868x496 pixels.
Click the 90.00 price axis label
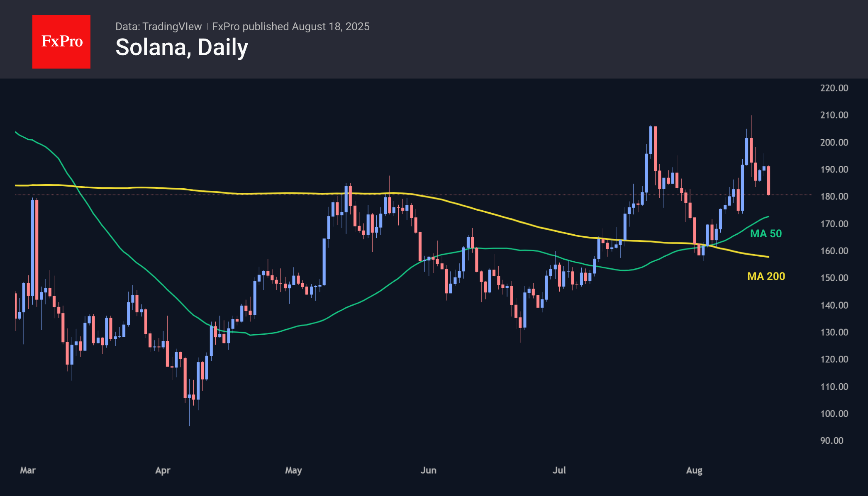click(x=831, y=441)
